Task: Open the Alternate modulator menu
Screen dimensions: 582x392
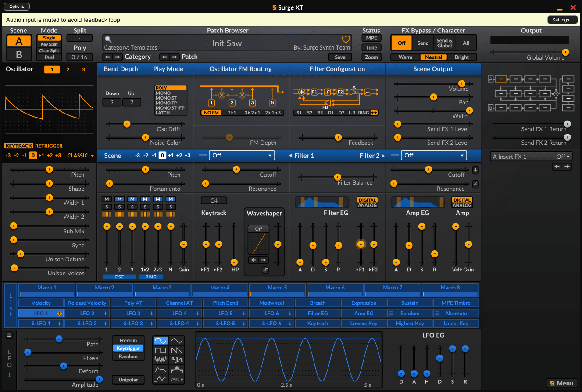Action: [437, 314]
